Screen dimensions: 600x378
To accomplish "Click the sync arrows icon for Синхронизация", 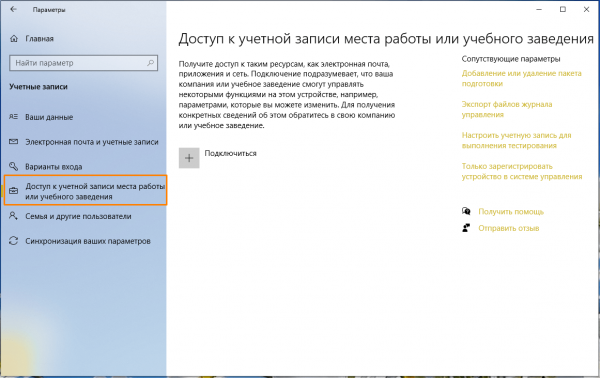I will pos(13,241).
